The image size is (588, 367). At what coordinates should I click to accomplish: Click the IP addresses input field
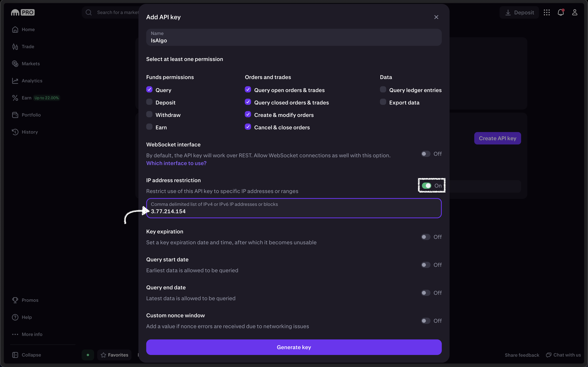tap(294, 211)
